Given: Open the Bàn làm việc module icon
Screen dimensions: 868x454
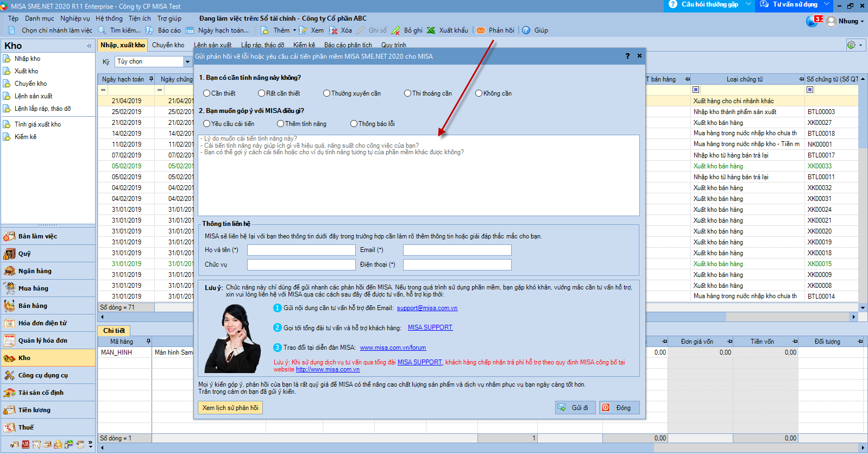Looking at the screenshot, I should (9, 236).
